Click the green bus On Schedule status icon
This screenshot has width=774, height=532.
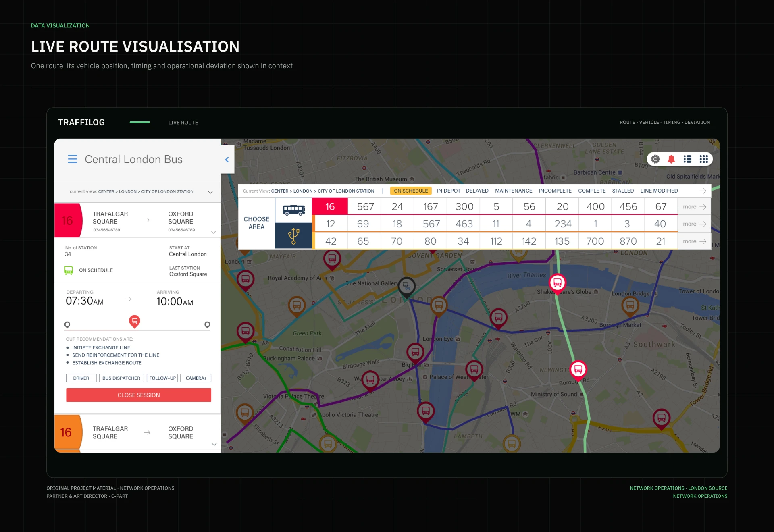(69, 270)
